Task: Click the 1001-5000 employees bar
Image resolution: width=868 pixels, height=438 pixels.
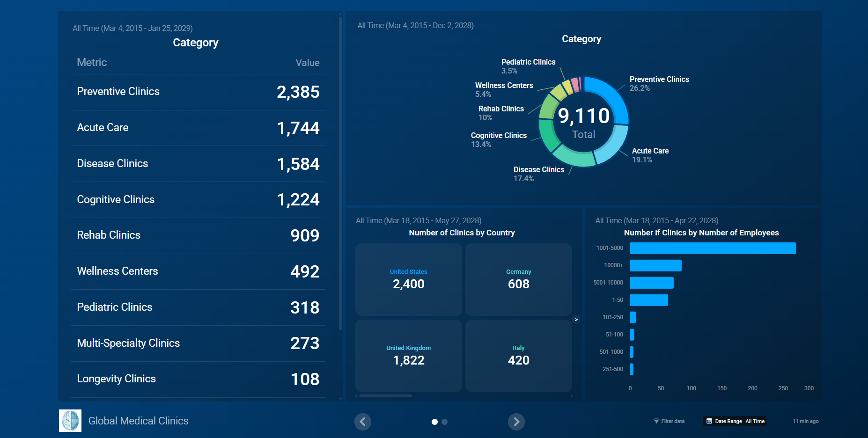Action: coord(712,248)
